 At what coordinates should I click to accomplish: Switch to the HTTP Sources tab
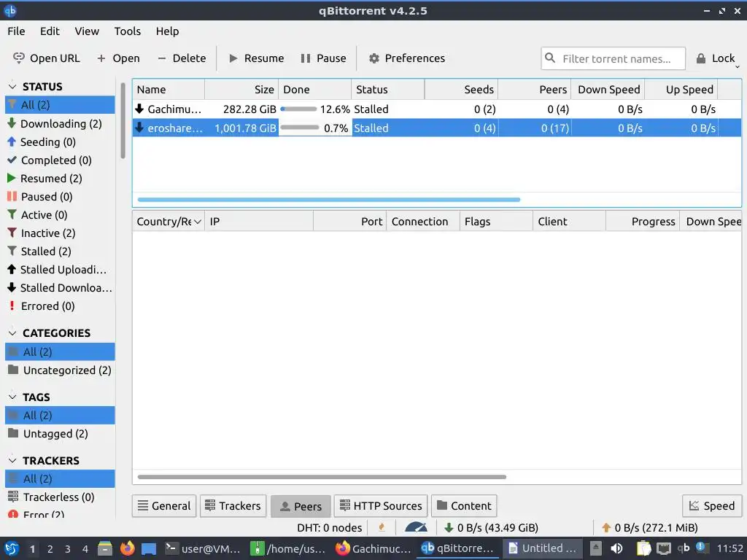click(x=381, y=506)
